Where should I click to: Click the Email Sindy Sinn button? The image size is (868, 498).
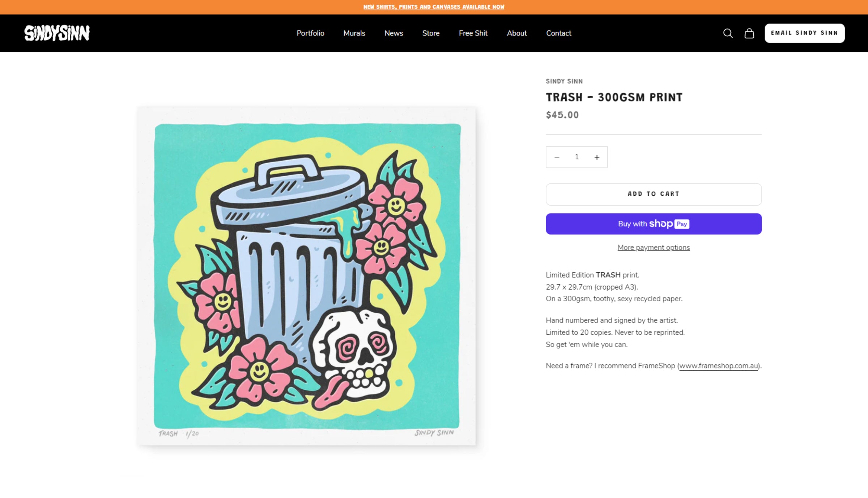(804, 33)
